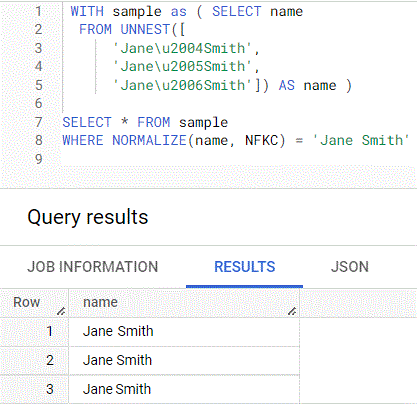Click row number 1 in results
417x404 pixels.
(50, 331)
